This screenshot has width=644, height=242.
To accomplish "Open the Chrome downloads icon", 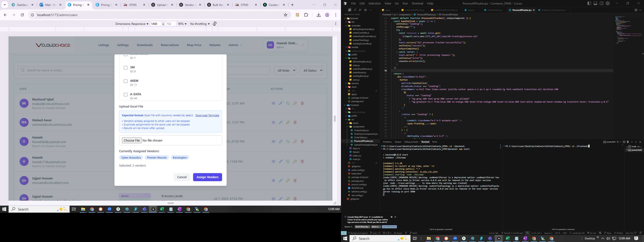I will click(x=318, y=15).
